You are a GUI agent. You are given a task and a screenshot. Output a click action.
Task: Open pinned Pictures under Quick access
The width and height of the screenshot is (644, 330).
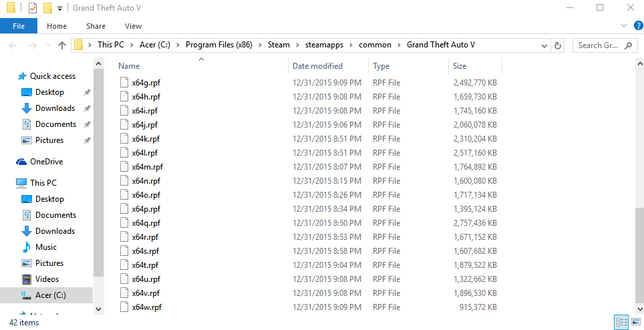coord(49,140)
